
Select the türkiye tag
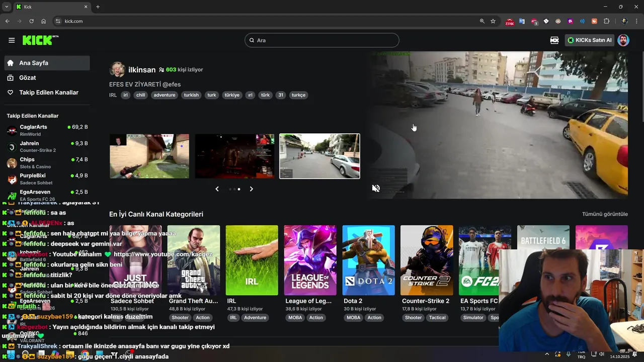[x=232, y=95]
